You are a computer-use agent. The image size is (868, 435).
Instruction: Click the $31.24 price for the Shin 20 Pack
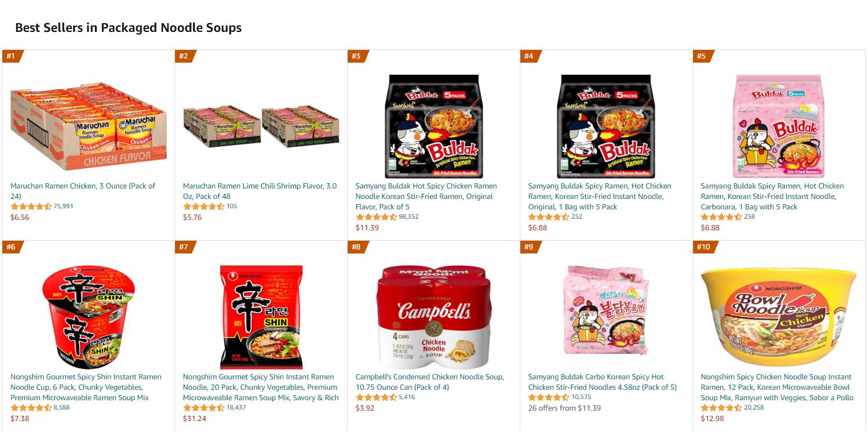click(195, 418)
